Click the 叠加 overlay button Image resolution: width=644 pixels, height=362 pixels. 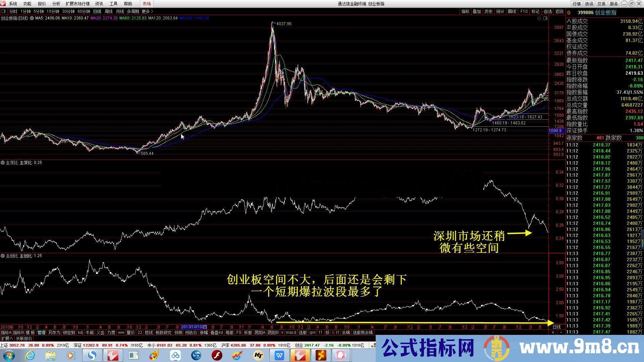pos(477,11)
